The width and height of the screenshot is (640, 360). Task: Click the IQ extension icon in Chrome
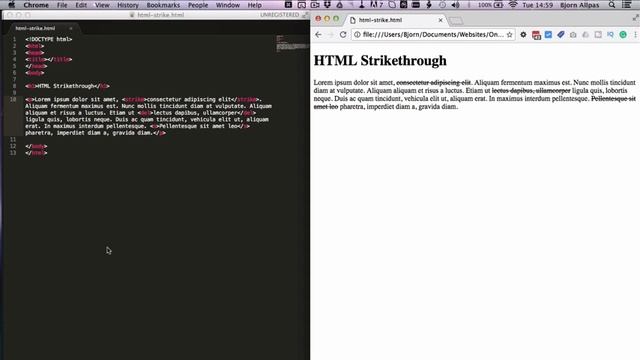pyautogui.click(x=610, y=35)
